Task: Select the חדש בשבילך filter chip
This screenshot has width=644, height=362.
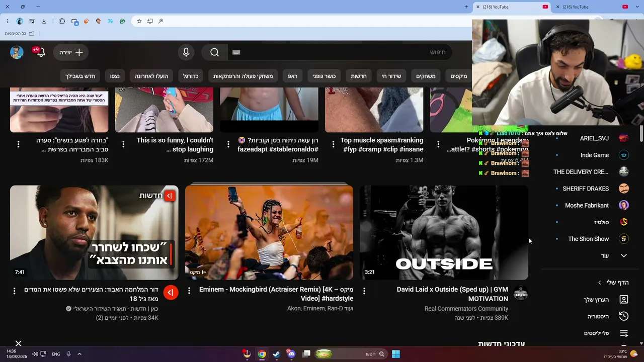Action: (80, 76)
